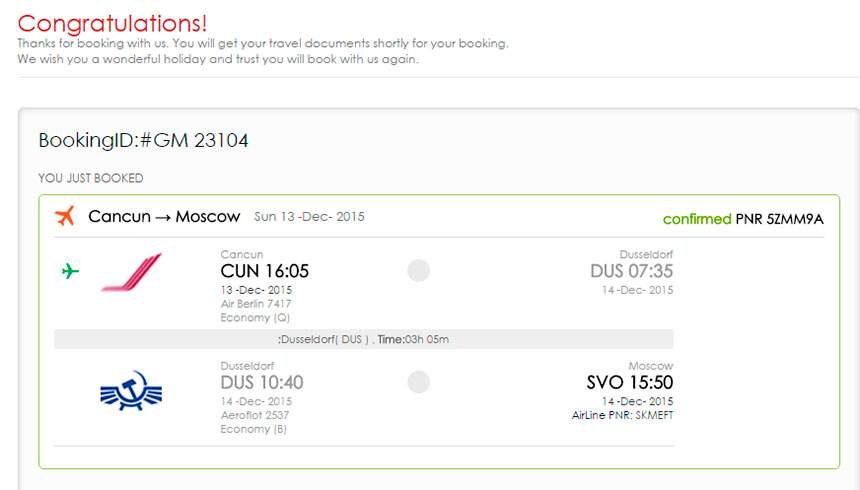Click the AirLine PNR: SKMEFT text

(622, 415)
